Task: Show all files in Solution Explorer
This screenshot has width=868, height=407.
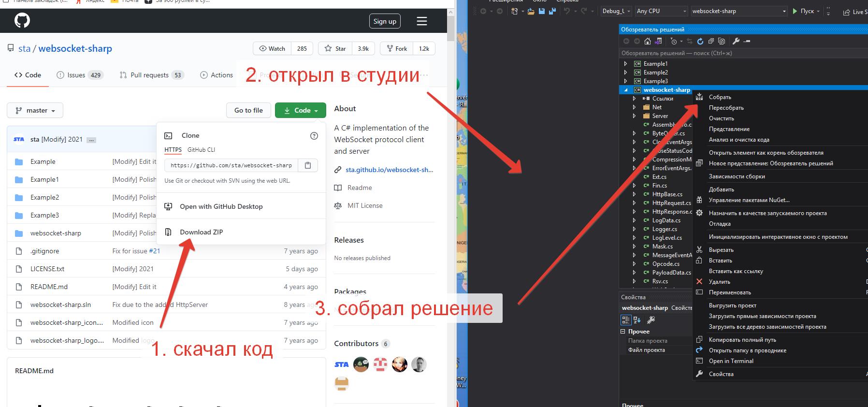Action: click(722, 42)
